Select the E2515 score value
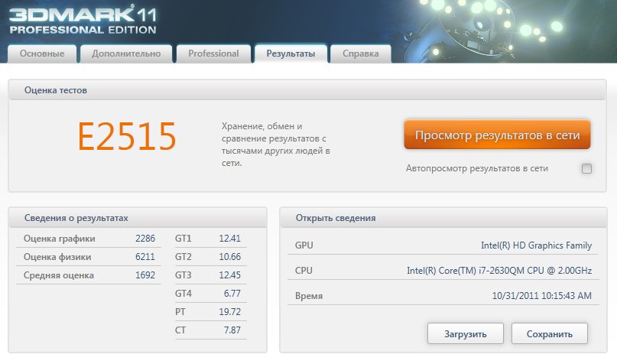Image resolution: width=617 pixels, height=364 pixels. tap(127, 136)
